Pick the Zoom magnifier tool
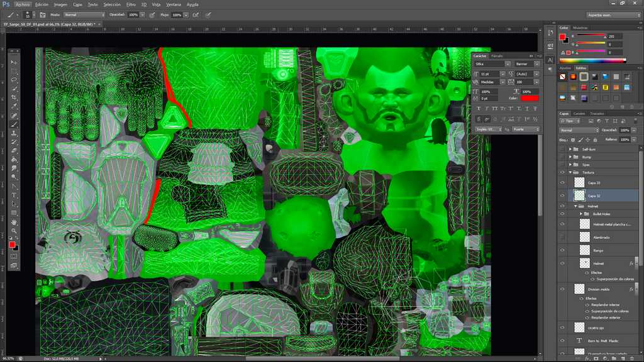 pos(14,231)
